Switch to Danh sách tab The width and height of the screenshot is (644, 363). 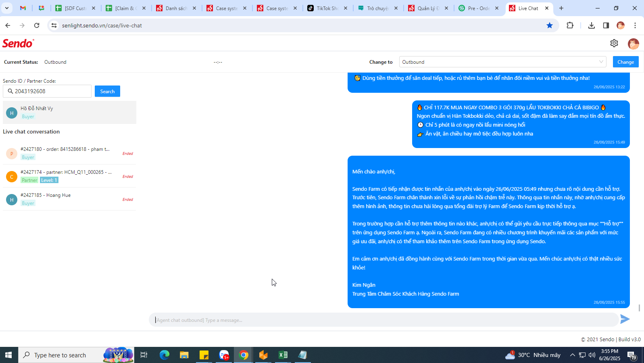click(x=177, y=8)
